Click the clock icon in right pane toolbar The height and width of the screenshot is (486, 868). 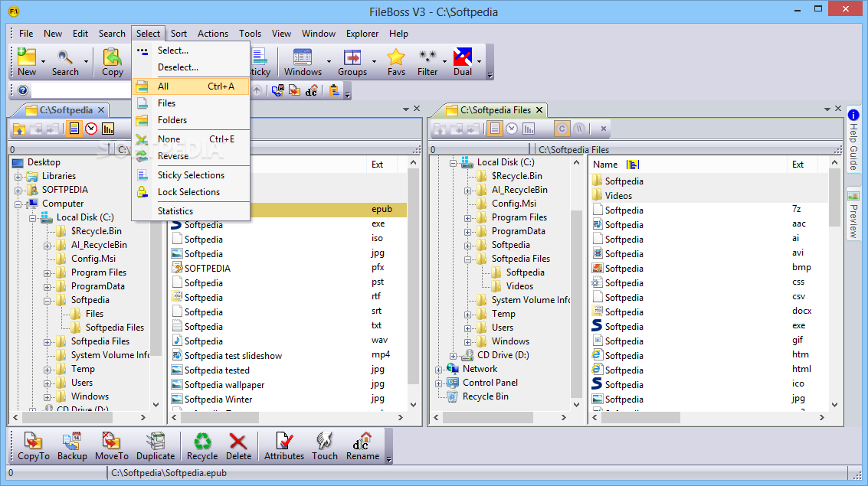pyautogui.click(x=512, y=129)
